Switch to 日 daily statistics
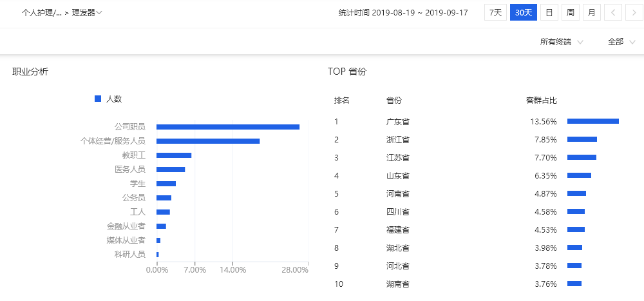This screenshot has width=644, height=301. 549,12
